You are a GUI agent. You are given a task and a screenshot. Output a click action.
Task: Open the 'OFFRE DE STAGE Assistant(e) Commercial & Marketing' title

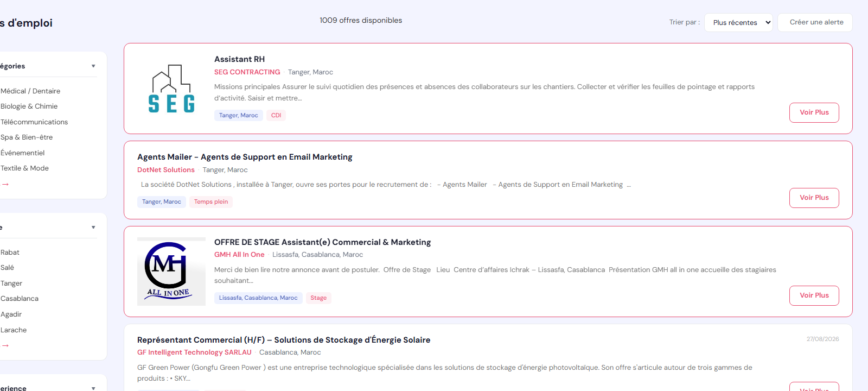click(322, 242)
